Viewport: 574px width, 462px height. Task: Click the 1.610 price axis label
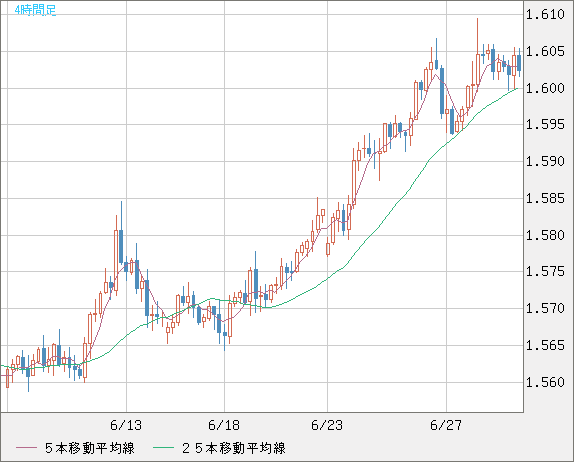coord(545,15)
